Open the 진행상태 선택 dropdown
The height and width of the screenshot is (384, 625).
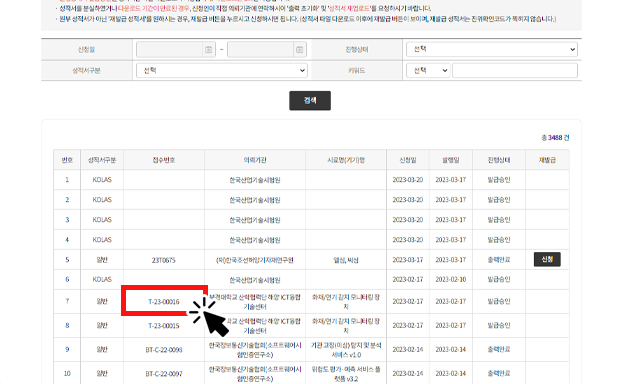(492, 49)
